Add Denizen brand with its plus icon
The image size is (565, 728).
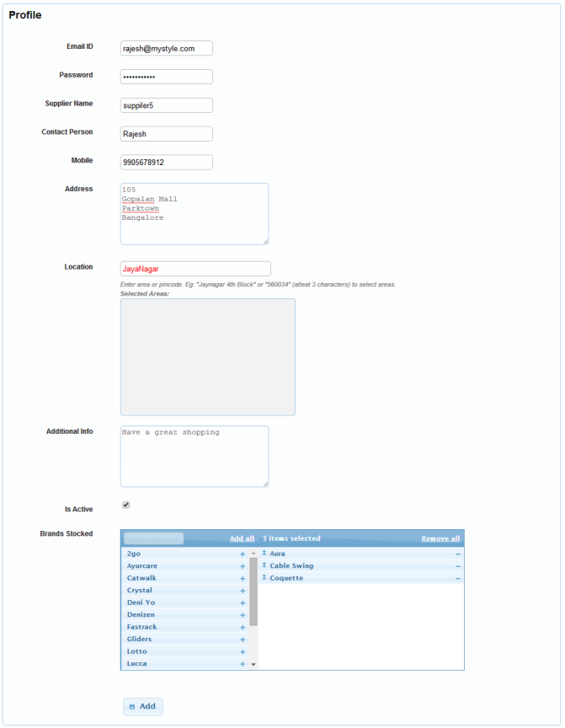[x=243, y=615]
